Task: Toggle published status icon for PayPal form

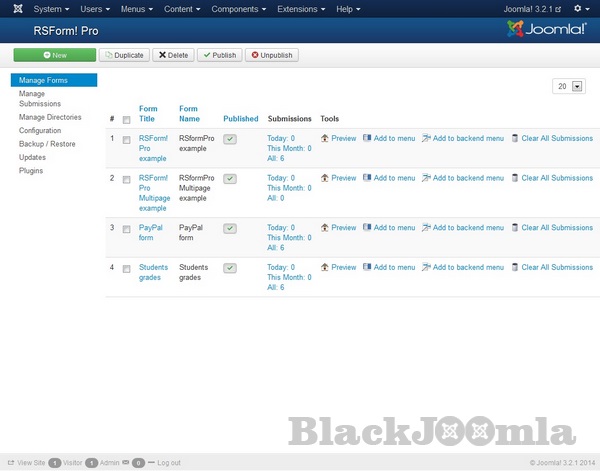Action: point(230,228)
